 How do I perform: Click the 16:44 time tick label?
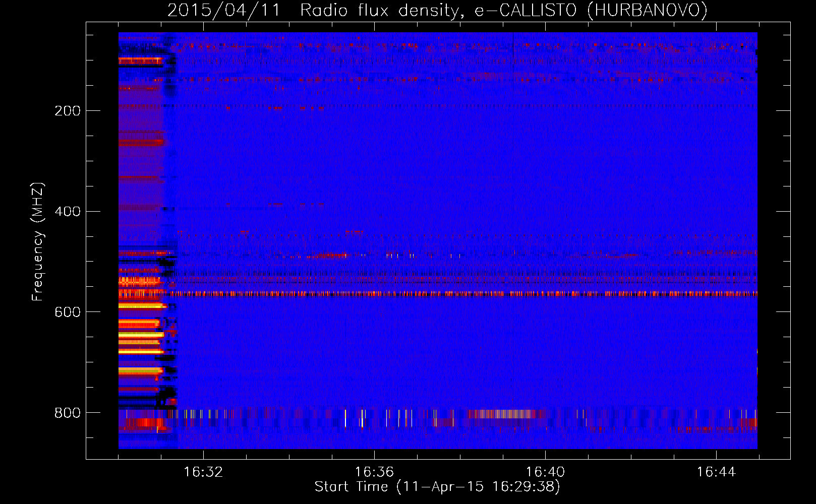(x=716, y=472)
